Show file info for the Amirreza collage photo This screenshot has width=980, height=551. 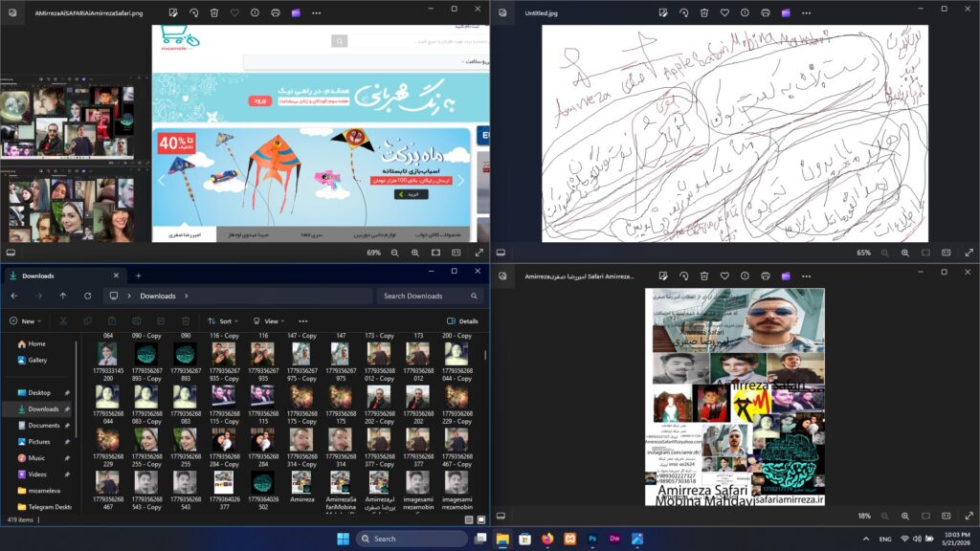tap(745, 275)
